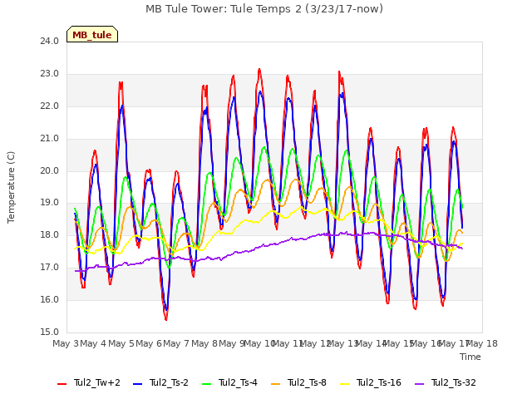Viewport: 532px width, 399px height.
Task: Click the 17.0 y-axis tick label
Action: coord(50,268)
